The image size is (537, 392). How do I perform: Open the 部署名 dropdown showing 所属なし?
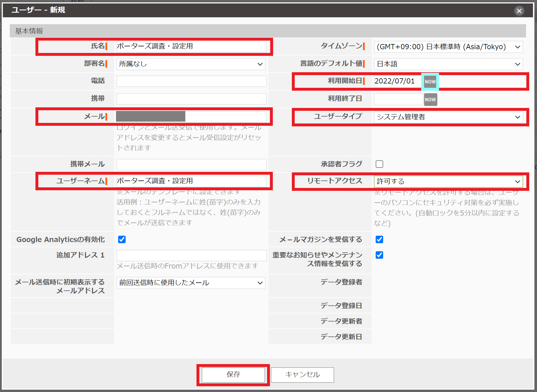(191, 64)
